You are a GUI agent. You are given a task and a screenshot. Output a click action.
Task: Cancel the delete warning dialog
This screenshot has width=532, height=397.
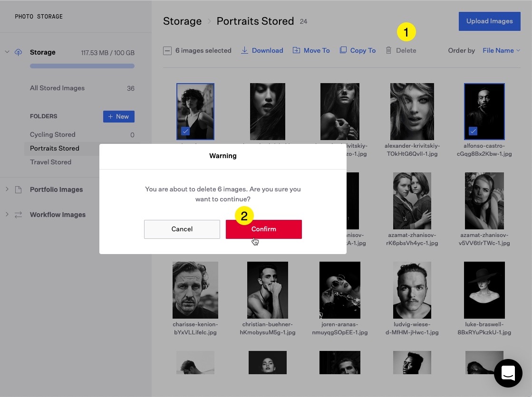coord(182,229)
